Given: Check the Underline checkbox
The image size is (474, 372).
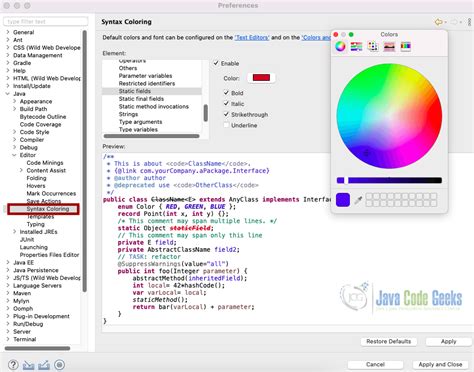Looking at the screenshot, I should point(226,125).
